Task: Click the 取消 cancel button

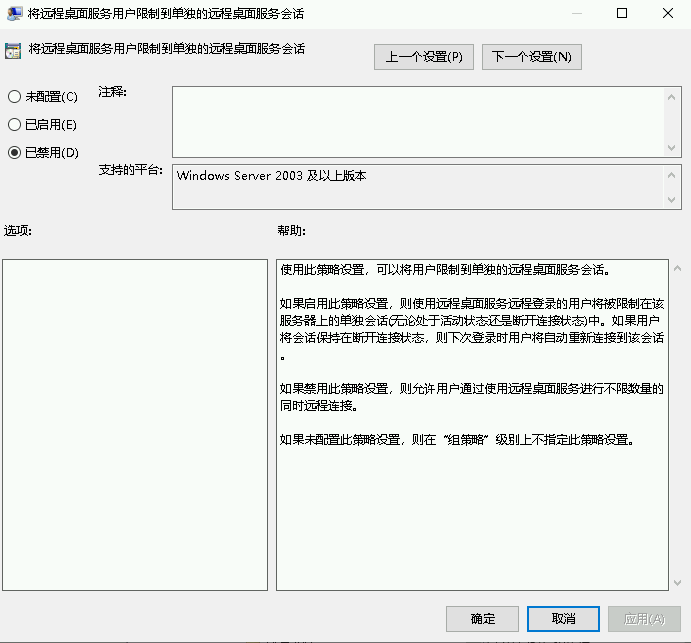Action: pos(563,619)
